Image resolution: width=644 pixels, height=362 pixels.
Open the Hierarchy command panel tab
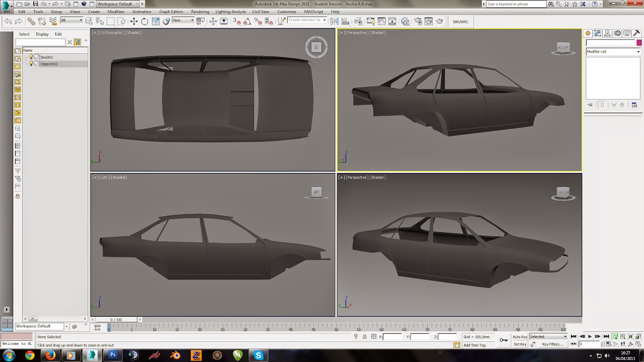click(607, 33)
